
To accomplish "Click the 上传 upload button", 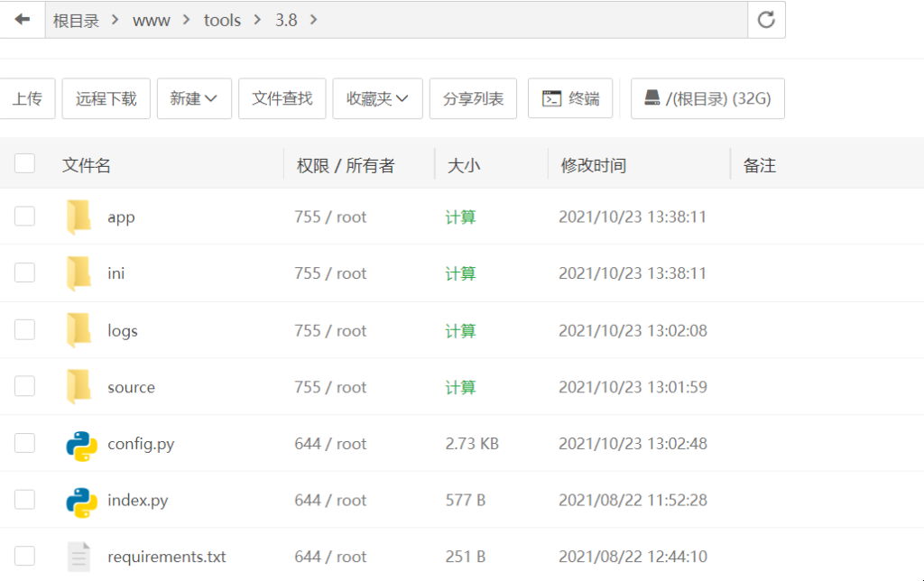I will pyautogui.click(x=28, y=97).
